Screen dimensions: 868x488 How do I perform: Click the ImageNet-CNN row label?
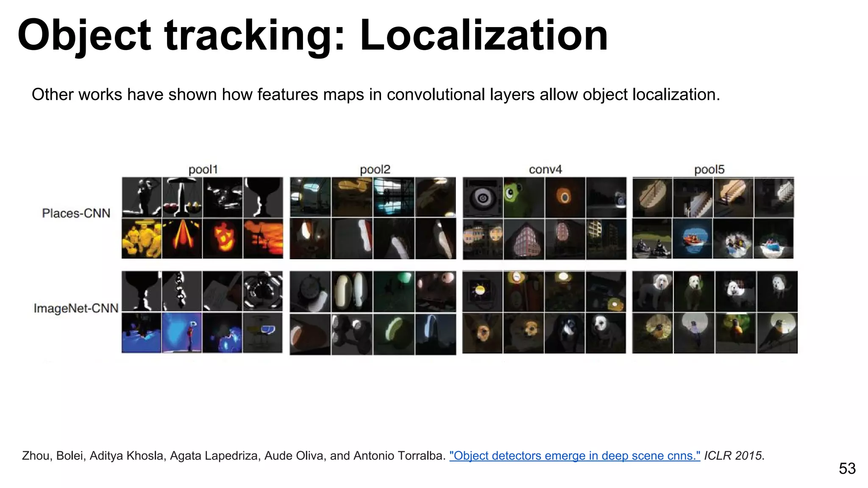[76, 308]
